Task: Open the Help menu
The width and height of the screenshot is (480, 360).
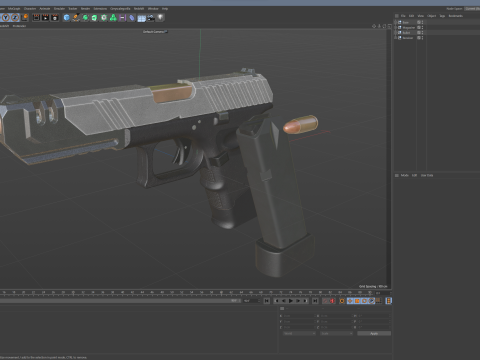Action: click(165, 8)
